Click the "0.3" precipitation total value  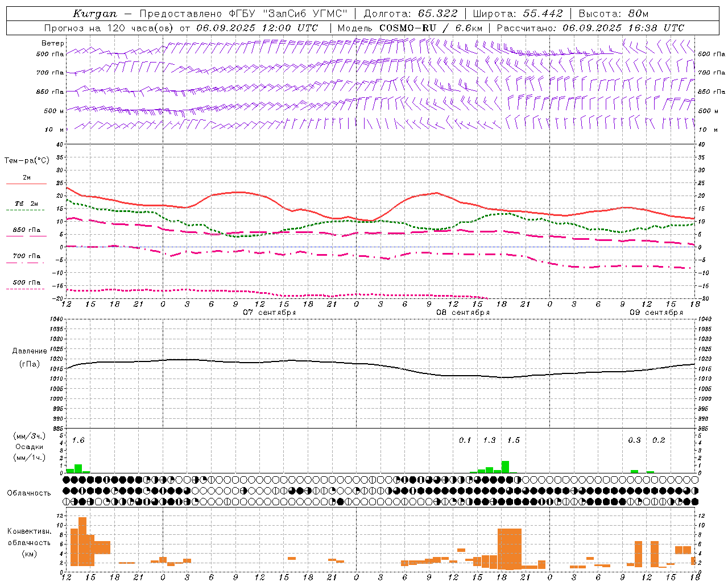point(634,440)
